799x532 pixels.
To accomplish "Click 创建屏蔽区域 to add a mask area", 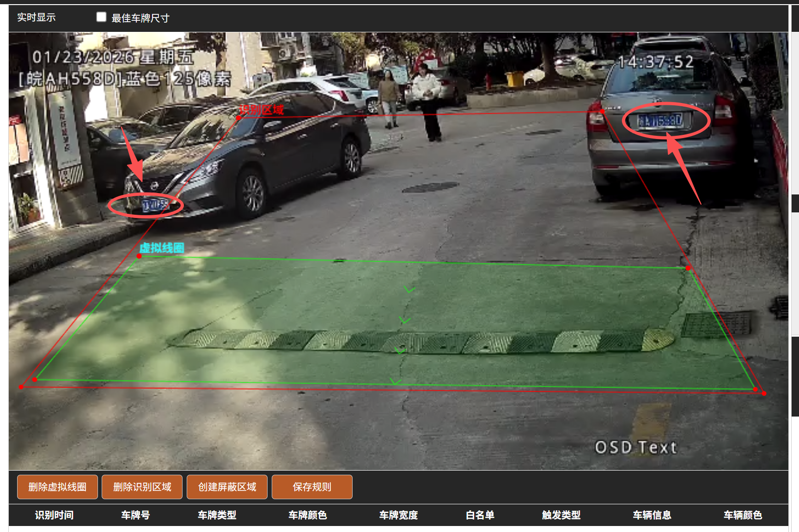I will (227, 487).
